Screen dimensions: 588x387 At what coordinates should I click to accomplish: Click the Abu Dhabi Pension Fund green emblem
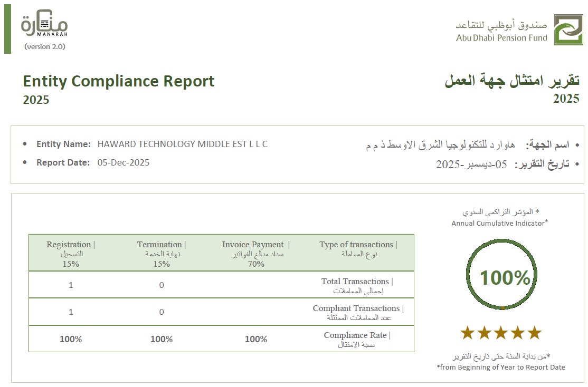(x=568, y=30)
